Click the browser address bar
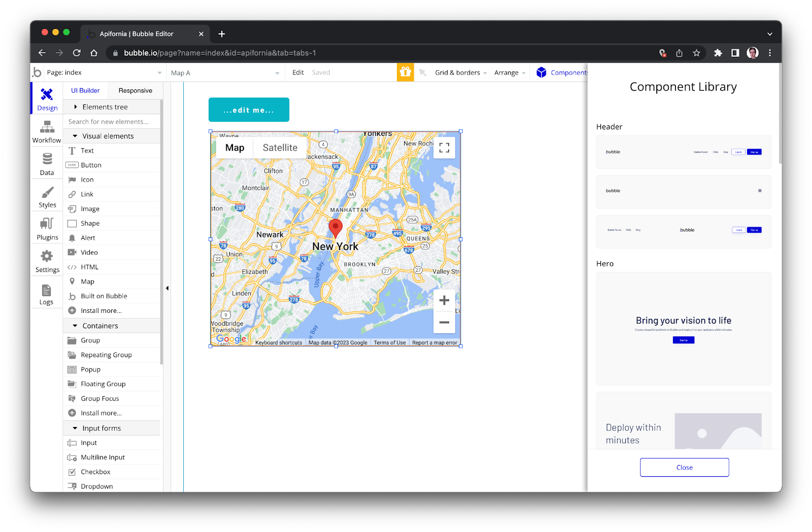This screenshot has height=532, width=812. click(381, 53)
